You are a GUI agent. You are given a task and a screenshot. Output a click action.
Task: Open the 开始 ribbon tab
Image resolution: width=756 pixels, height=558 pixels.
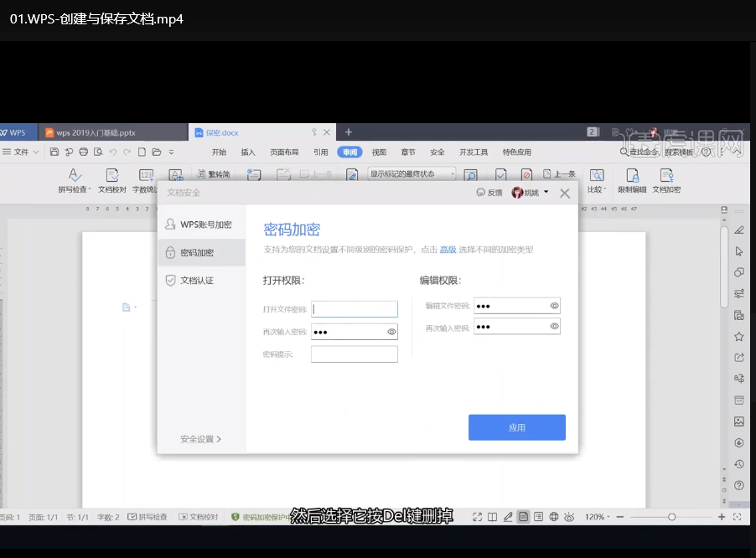[x=219, y=152]
